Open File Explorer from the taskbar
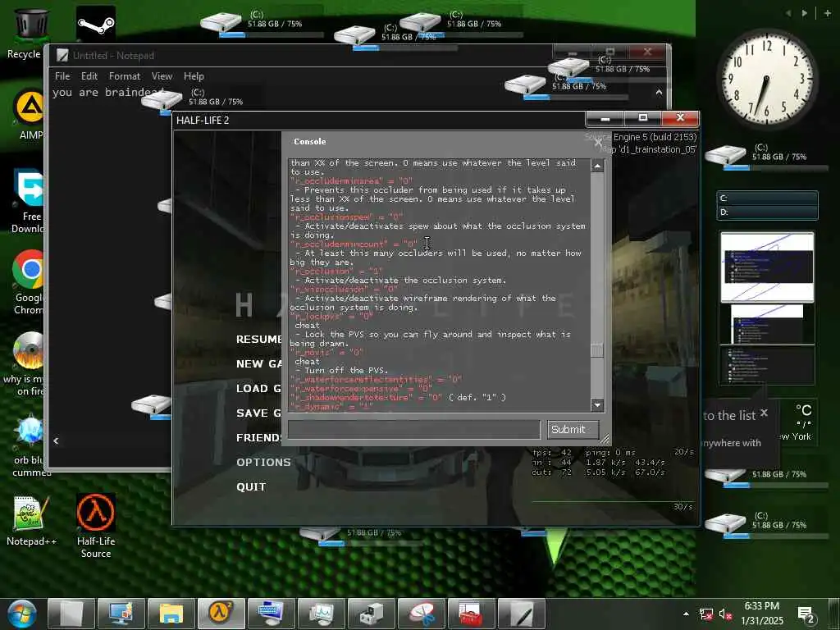Screen dimensions: 840x630 (171, 614)
